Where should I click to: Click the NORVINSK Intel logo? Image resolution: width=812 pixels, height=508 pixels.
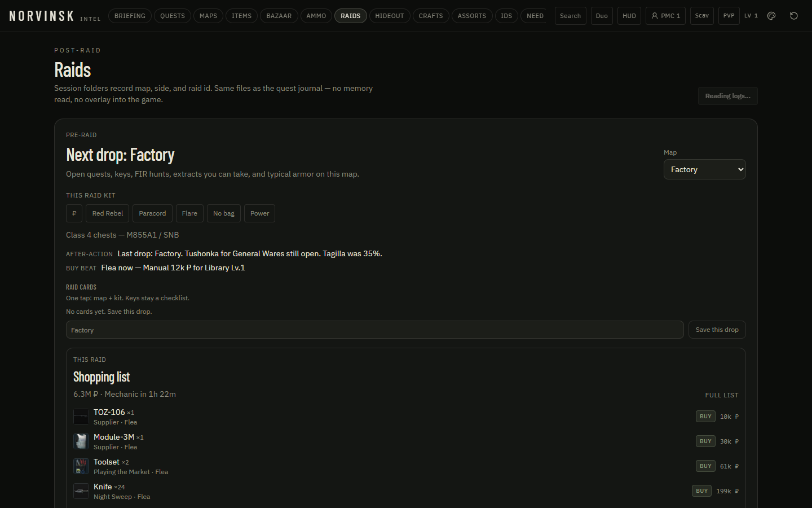coord(55,16)
